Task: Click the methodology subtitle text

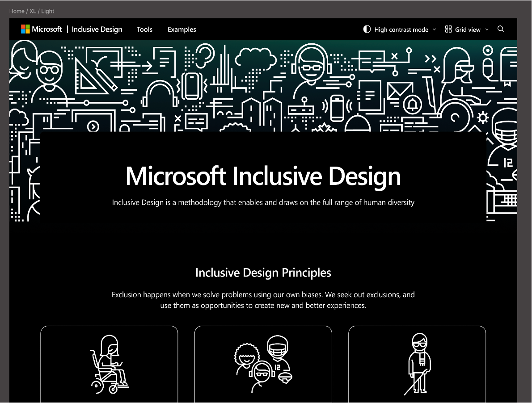Action: click(x=263, y=202)
